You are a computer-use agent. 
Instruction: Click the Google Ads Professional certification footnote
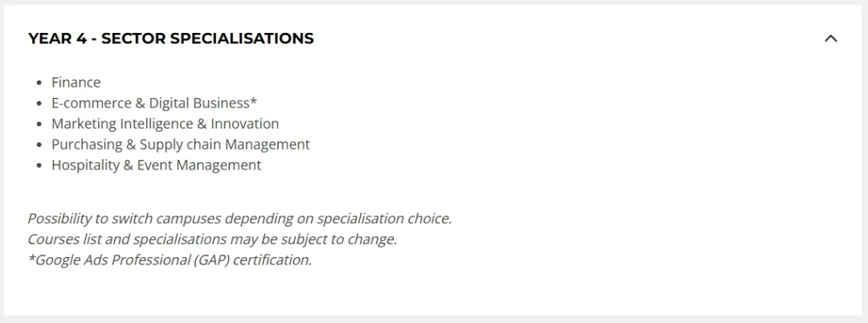(x=170, y=260)
